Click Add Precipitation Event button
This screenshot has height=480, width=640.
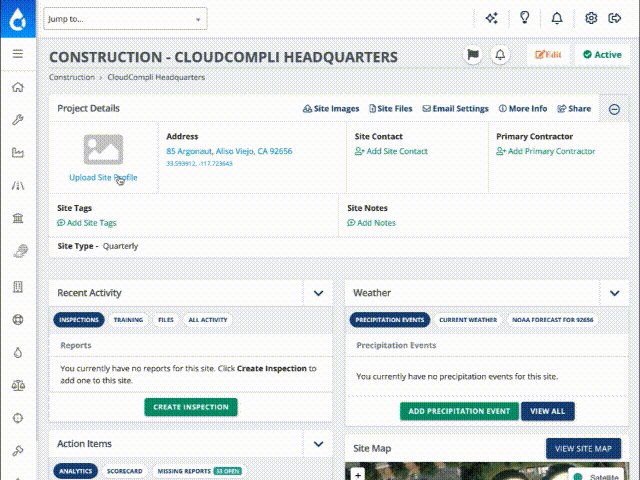459,411
